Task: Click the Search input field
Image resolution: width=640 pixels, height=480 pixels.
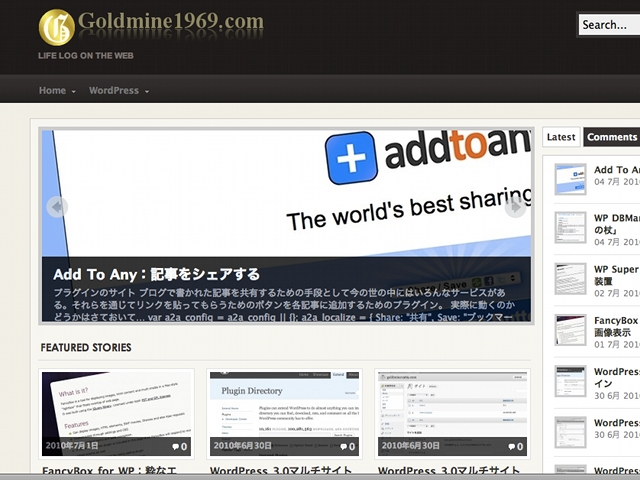Action: 609,25
